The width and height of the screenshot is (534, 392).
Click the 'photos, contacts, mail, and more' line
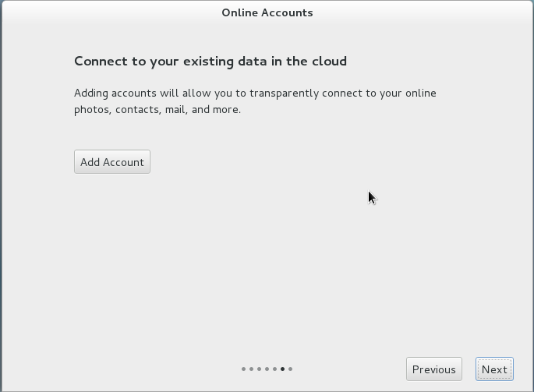point(157,110)
